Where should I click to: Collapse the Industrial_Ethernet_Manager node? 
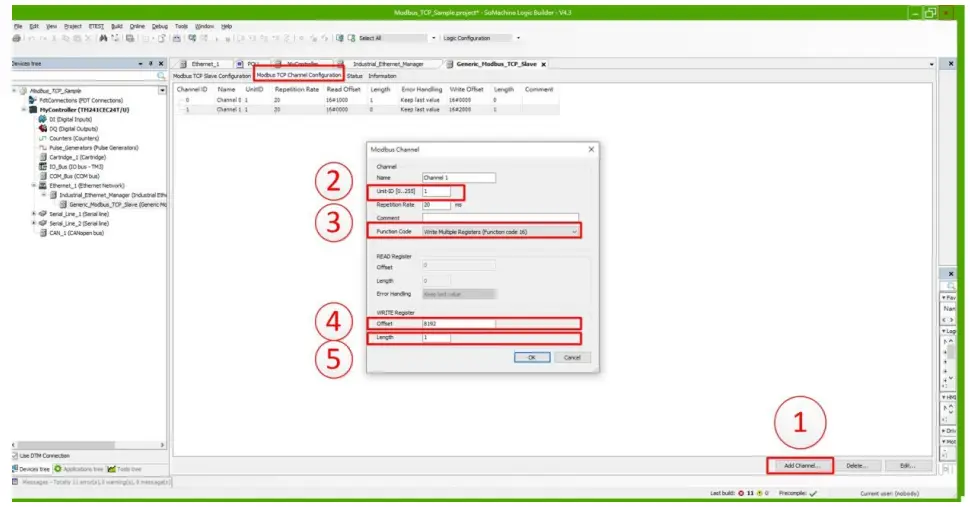[x=44, y=195]
